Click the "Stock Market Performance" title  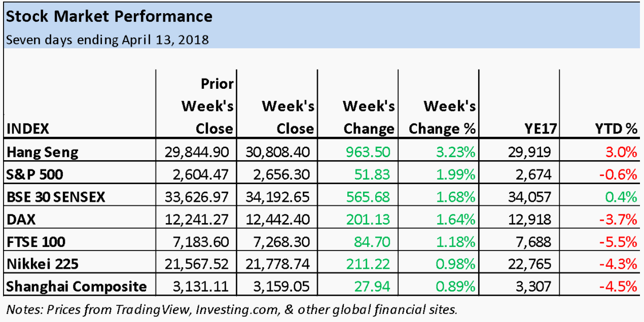click(x=109, y=17)
